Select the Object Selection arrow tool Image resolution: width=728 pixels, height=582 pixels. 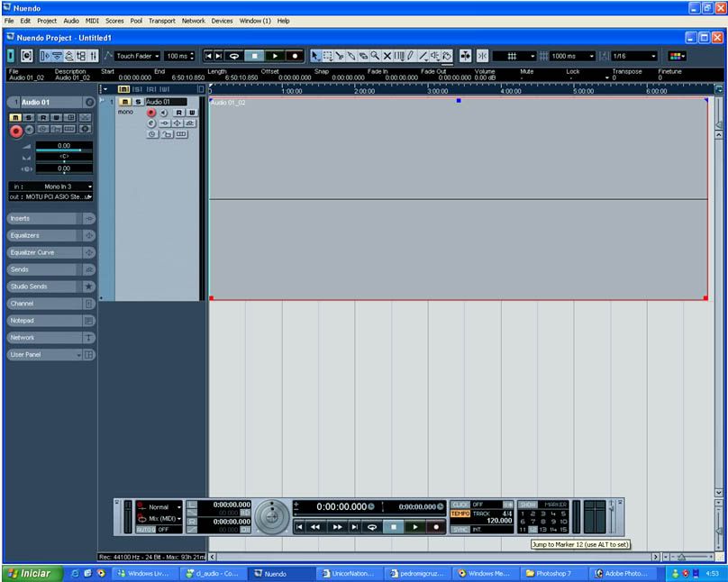315,56
